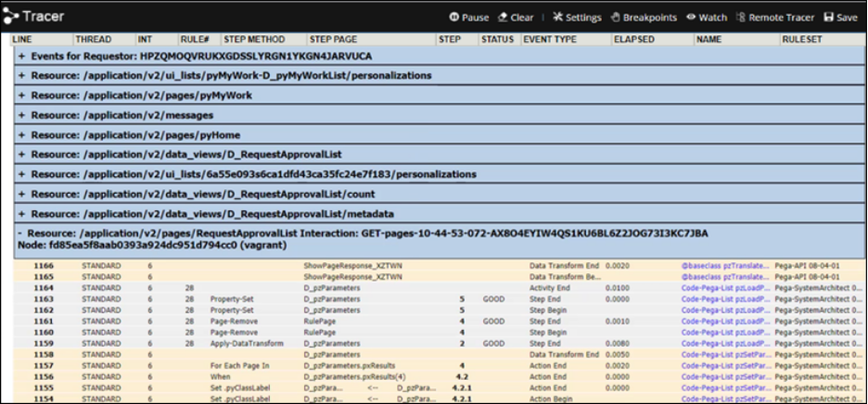
Task: Open Code-Pega-List link on line 1161
Action: tap(724, 321)
